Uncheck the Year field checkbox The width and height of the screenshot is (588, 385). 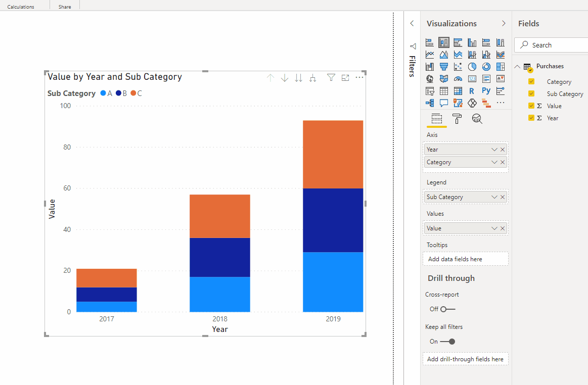point(531,118)
